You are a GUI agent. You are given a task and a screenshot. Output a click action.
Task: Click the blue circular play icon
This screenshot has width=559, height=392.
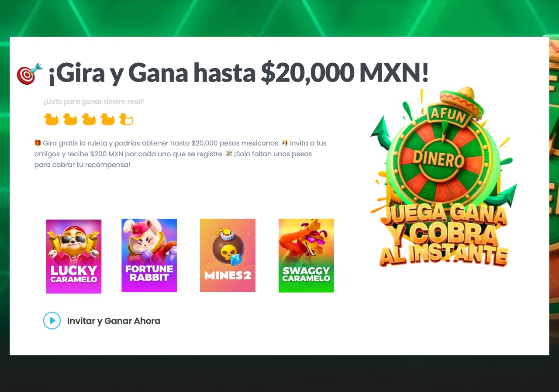(52, 320)
